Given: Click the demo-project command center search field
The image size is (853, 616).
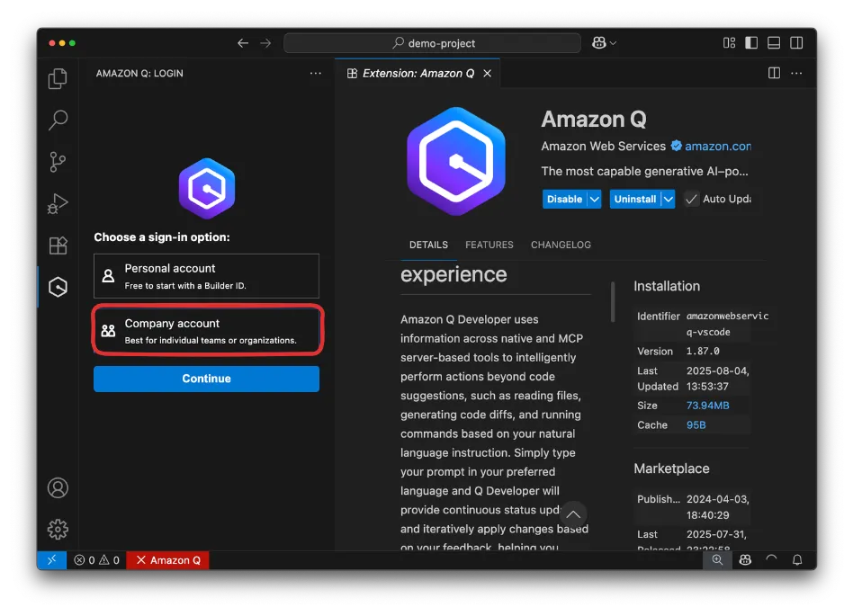Looking at the screenshot, I should [432, 43].
